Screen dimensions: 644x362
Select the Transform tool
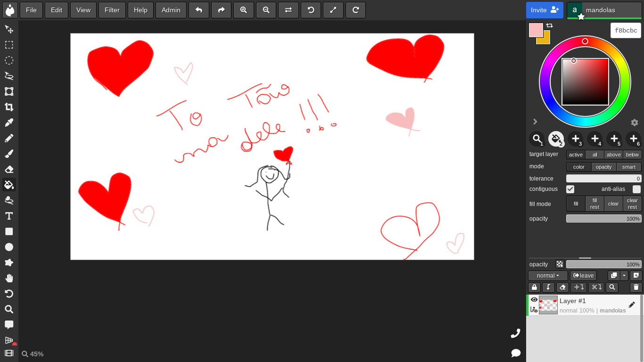(x=9, y=91)
